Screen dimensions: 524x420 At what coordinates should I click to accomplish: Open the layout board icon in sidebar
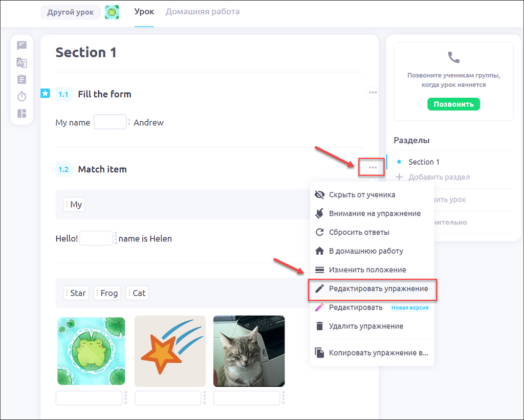coord(21,114)
